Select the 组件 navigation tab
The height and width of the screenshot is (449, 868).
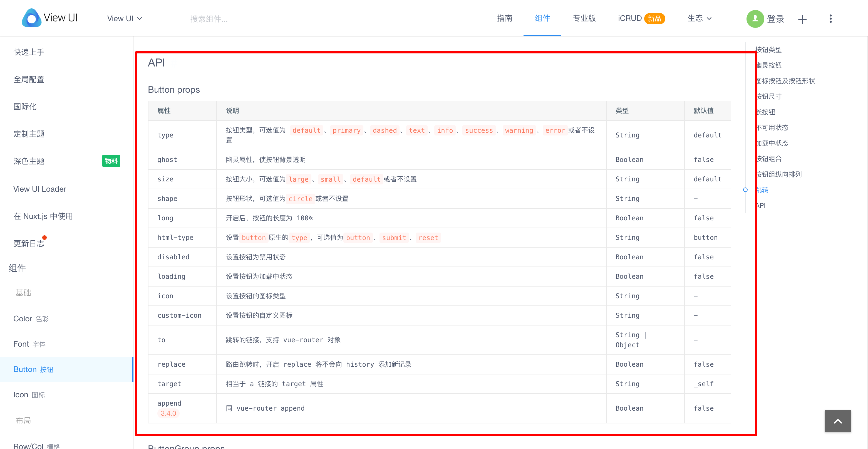coord(542,19)
